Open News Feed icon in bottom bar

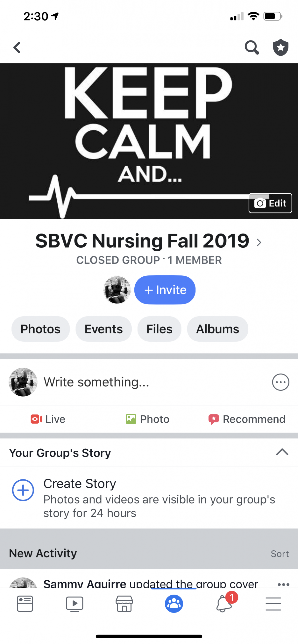click(x=25, y=604)
